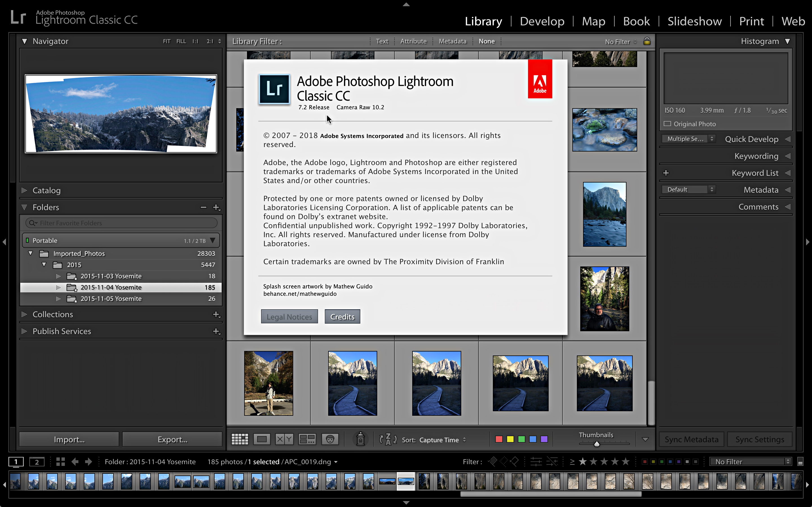Screen dimensions: 812x507
Task: Click the Sync Metadata button
Action: [x=693, y=439]
